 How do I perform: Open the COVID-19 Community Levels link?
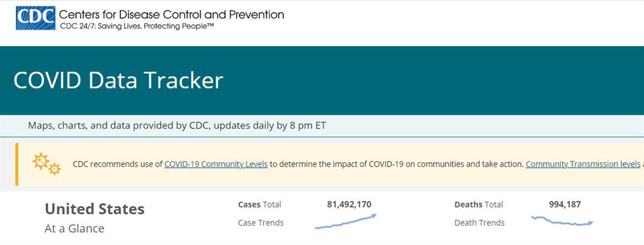216,164
